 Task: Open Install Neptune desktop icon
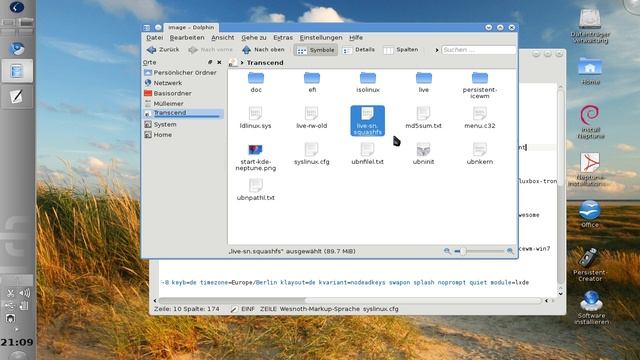point(590,122)
